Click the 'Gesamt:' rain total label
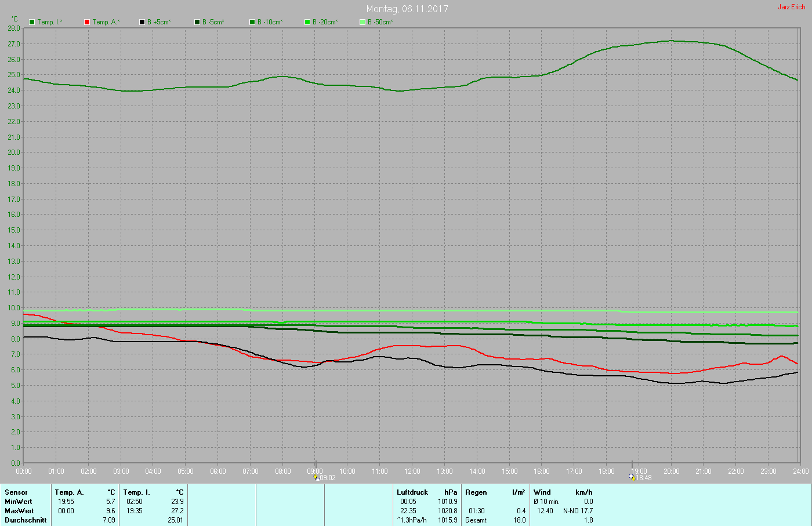The height and width of the screenshot is (526, 812). (476, 520)
